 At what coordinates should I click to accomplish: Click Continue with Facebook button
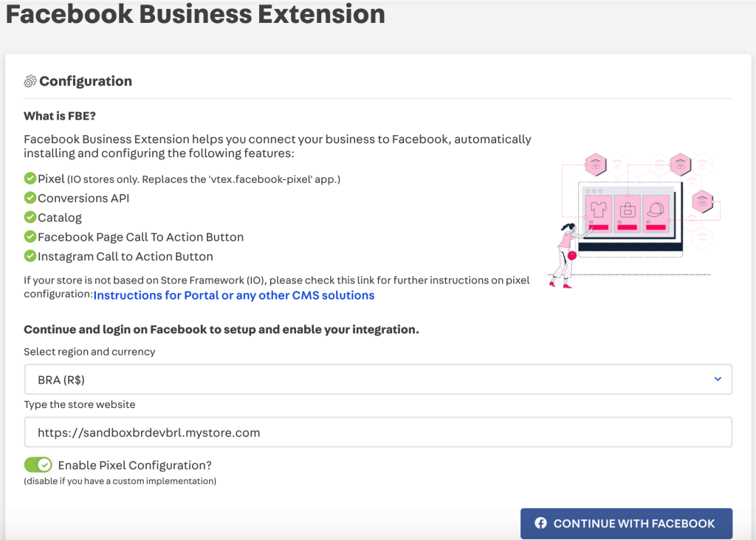626,523
